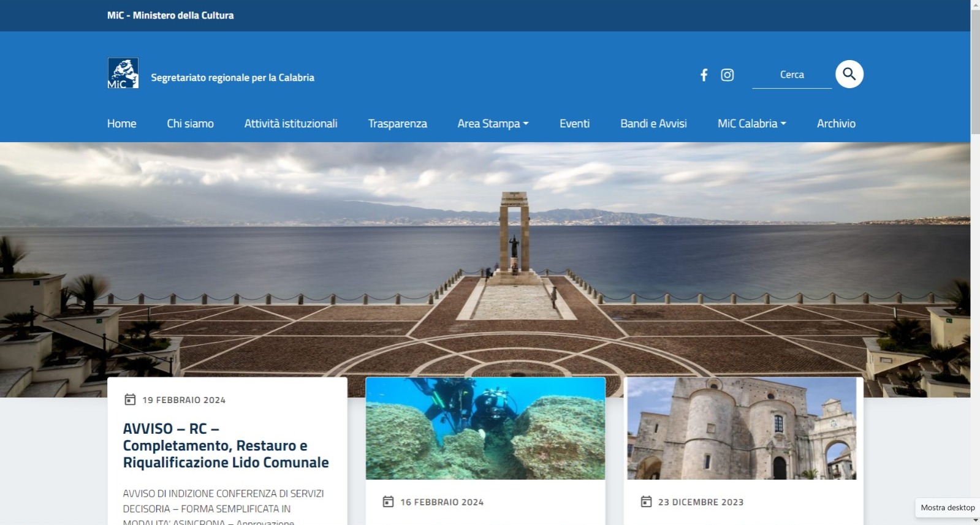980x525 pixels.
Task: Navigate to Eventi page
Action: tap(574, 124)
